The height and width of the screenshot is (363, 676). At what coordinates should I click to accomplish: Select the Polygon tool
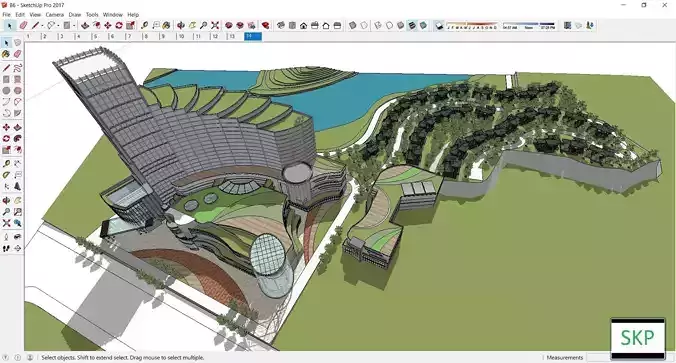pos(17,91)
